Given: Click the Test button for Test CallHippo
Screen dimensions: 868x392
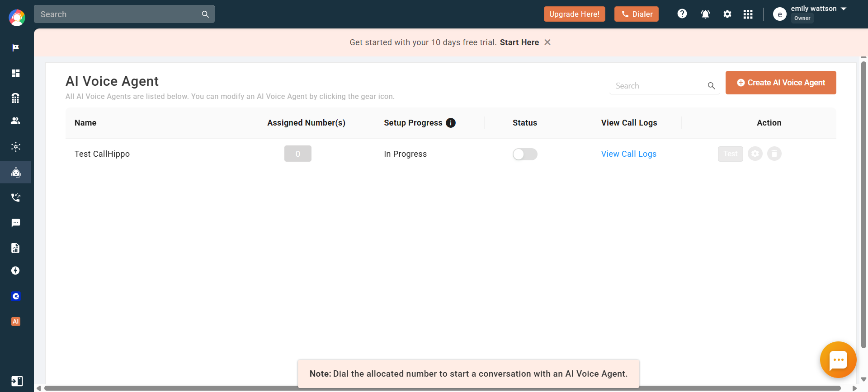Looking at the screenshot, I should point(731,154).
